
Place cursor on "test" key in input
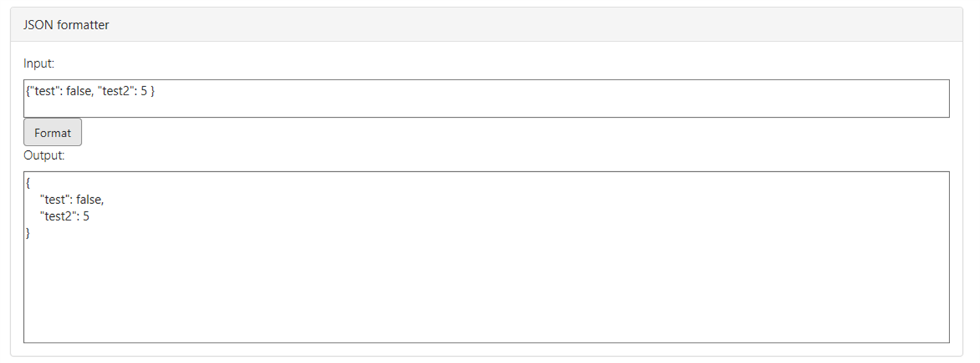(x=44, y=90)
